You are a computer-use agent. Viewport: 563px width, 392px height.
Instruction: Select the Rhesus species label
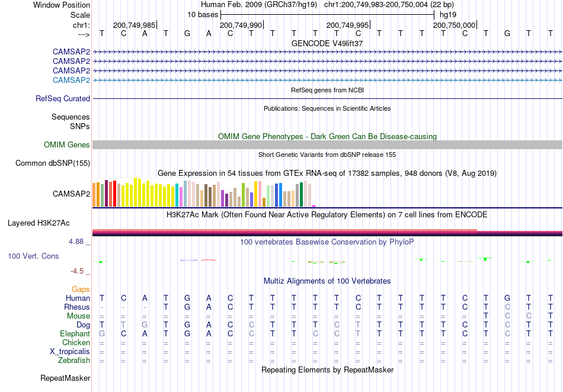77,307
